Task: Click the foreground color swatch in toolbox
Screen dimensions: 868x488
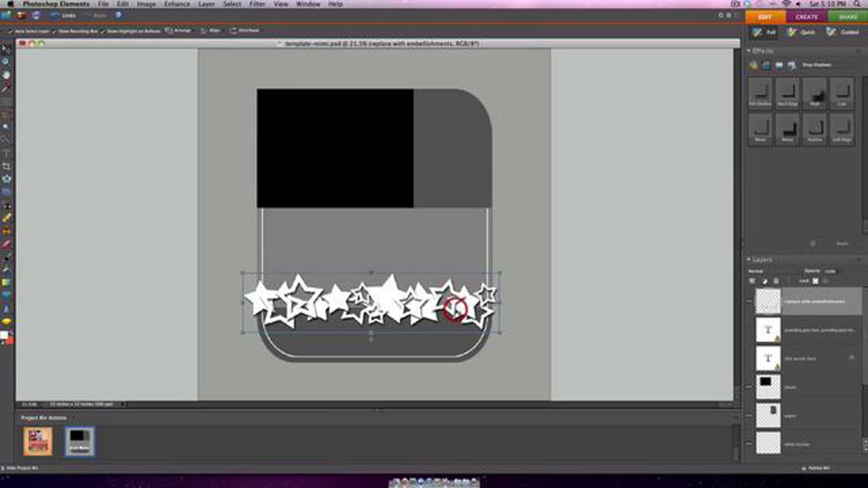Action: [x=4, y=335]
